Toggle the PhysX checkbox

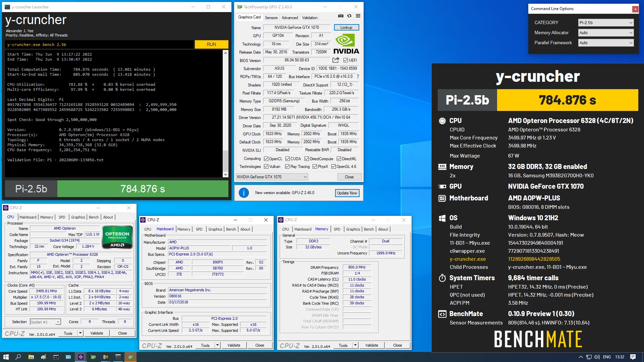click(315, 167)
